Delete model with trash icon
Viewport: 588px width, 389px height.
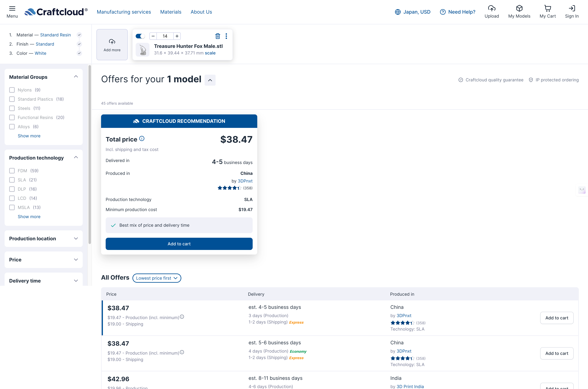(218, 36)
